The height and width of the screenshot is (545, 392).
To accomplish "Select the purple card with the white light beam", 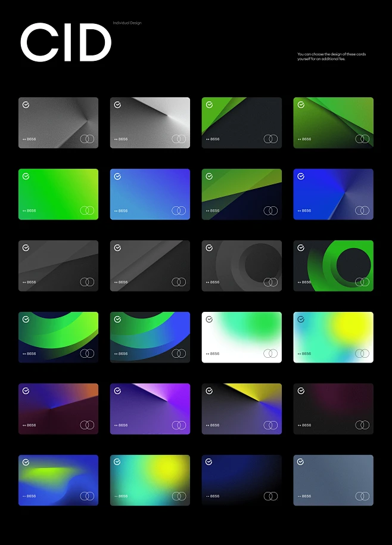I will click(150, 409).
